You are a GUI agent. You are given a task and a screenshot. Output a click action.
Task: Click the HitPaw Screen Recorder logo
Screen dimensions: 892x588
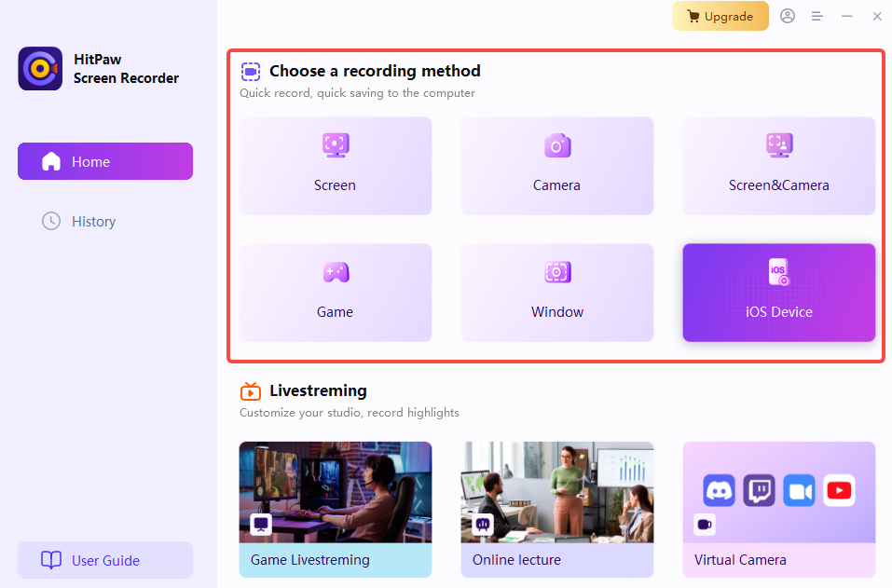click(40, 68)
